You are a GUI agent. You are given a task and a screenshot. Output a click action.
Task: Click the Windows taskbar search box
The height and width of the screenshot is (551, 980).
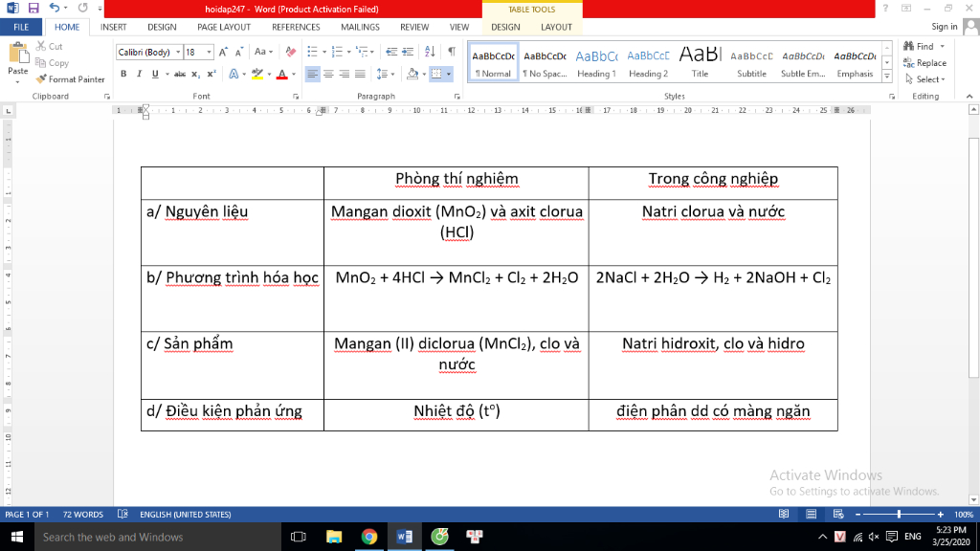tap(153, 537)
